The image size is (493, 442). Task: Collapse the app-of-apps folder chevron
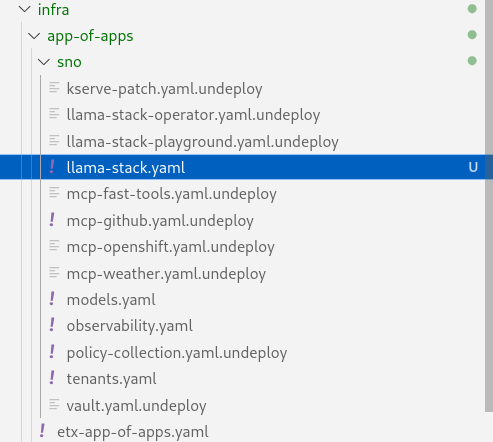pos(34,35)
